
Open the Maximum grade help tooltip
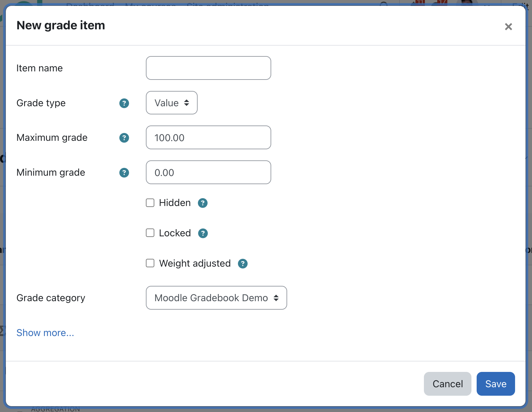pos(124,138)
